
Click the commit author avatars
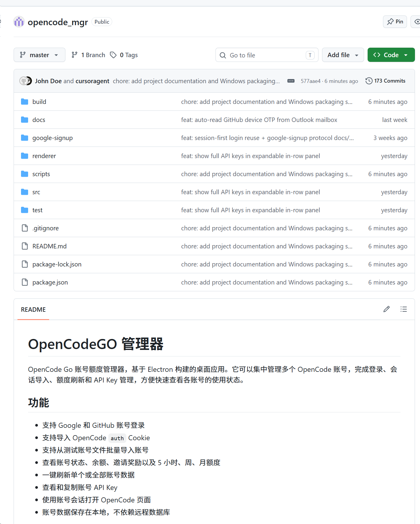click(x=25, y=81)
